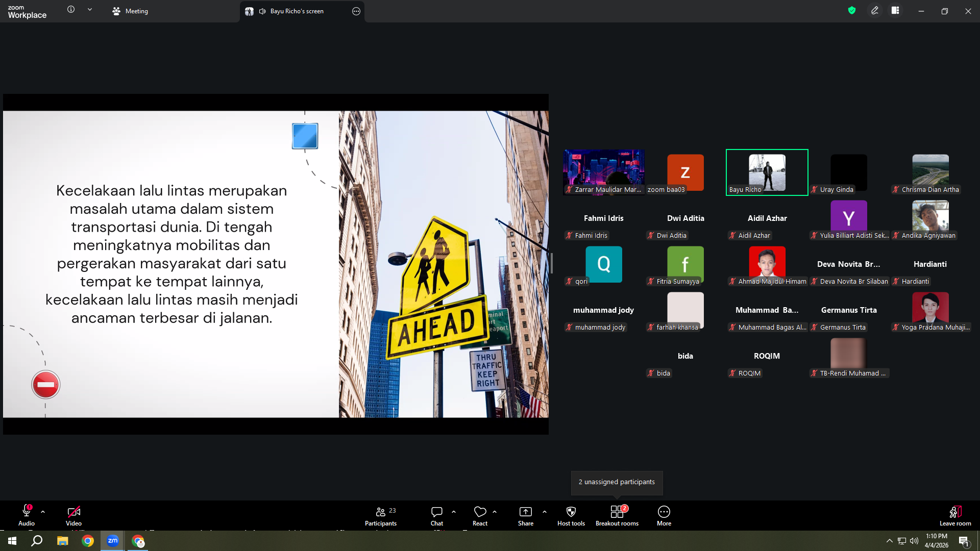Select Ahmad Majidul Himam's tile
The image size is (980, 551).
pos(767,264)
